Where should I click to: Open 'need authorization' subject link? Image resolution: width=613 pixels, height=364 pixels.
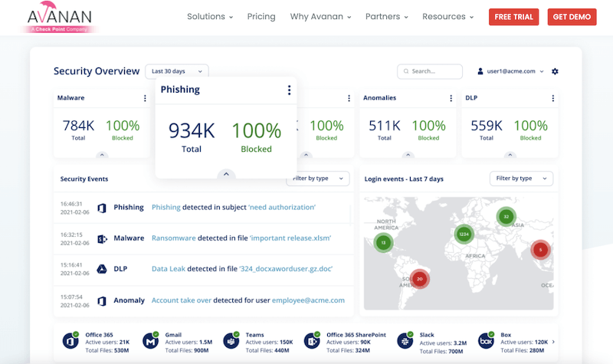[x=282, y=207]
